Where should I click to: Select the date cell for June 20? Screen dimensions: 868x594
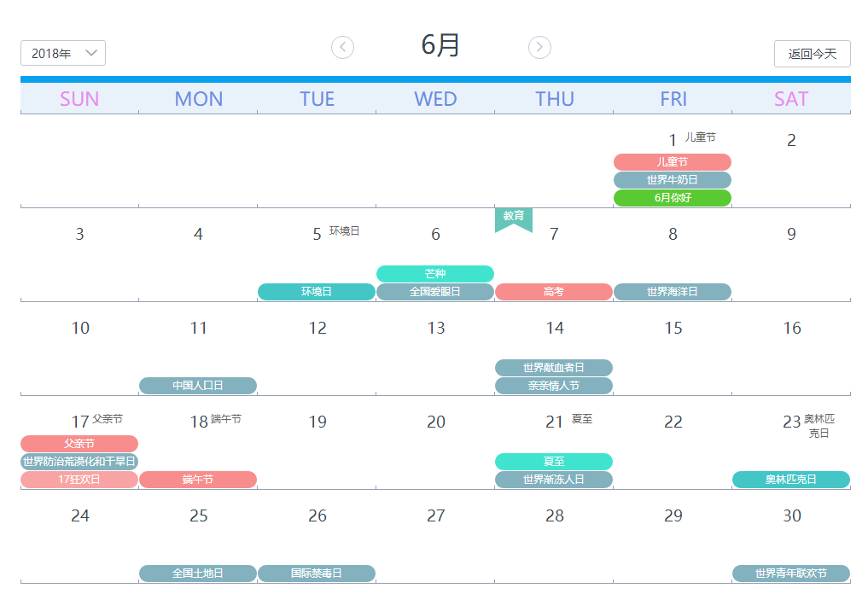[434, 422]
